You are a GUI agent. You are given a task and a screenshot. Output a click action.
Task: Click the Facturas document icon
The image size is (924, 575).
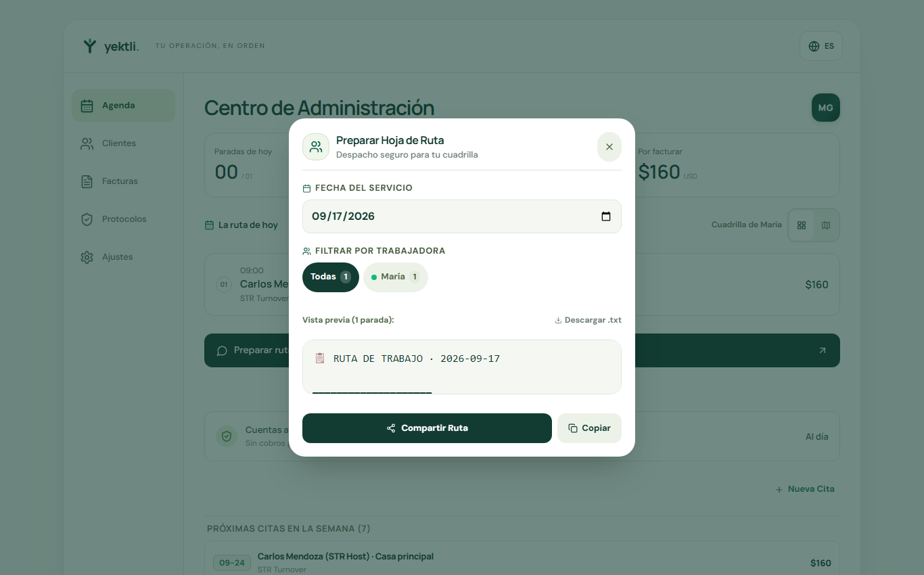[x=87, y=181]
